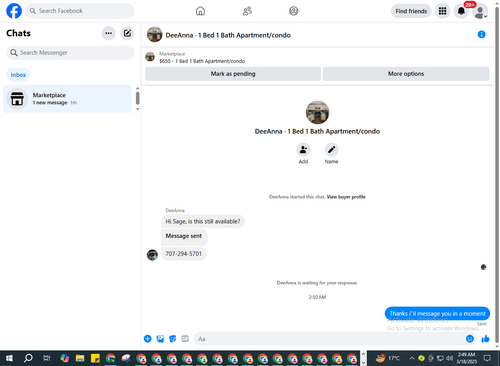Viewport: 500px width, 366px height.
Task: Click the Search Messenger field
Action: point(70,53)
